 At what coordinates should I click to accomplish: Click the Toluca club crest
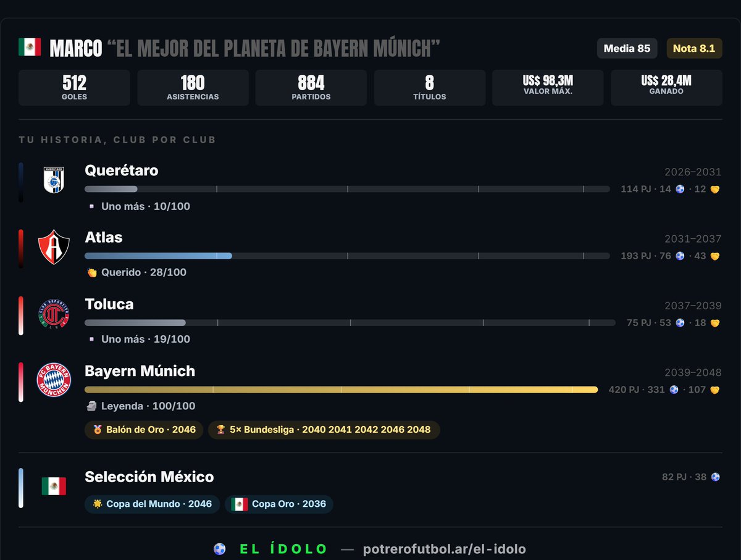pos(54,314)
